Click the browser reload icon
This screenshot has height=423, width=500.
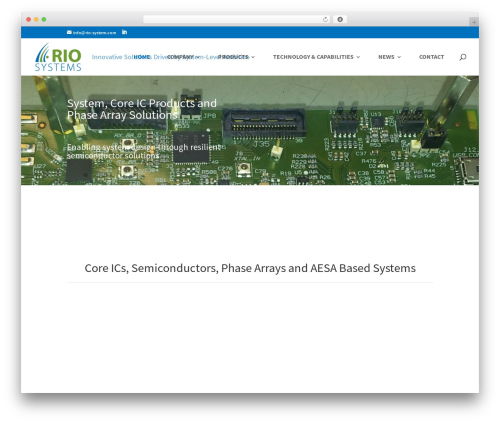click(325, 19)
